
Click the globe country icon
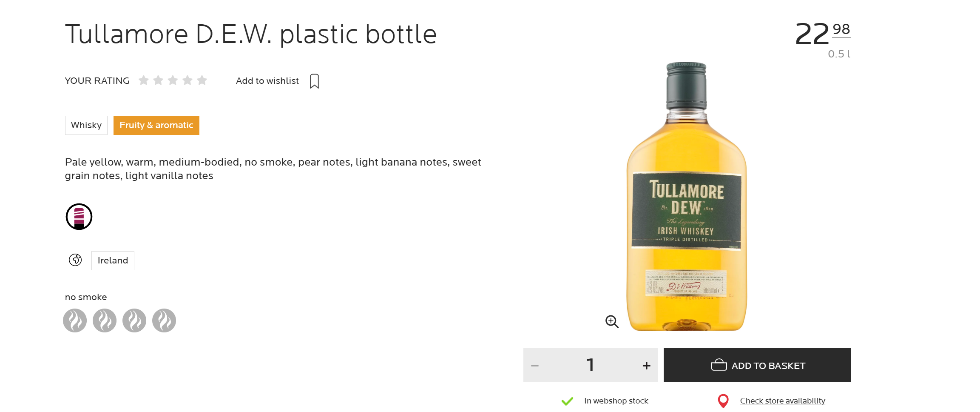tap(75, 260)
